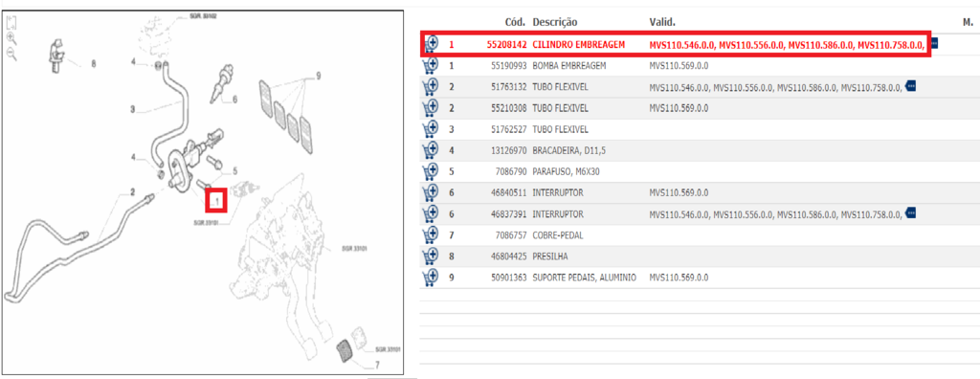Image resolution: width=980 pixels, height=379 pixels.
Task: Select callout number 1 in the diagram
Action: tap(216, 201)
